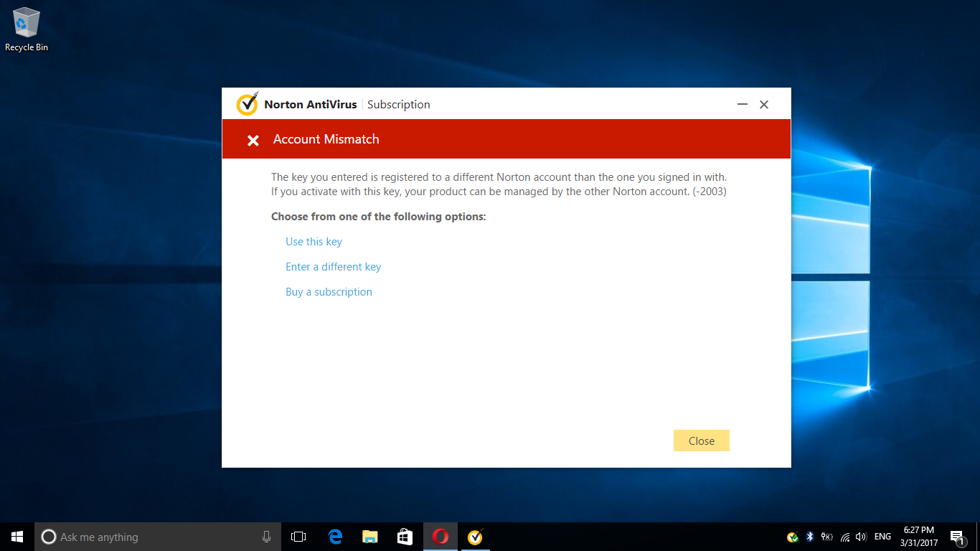
Task: Open the 'Buy a subscription' link
Action: point(329,292)
